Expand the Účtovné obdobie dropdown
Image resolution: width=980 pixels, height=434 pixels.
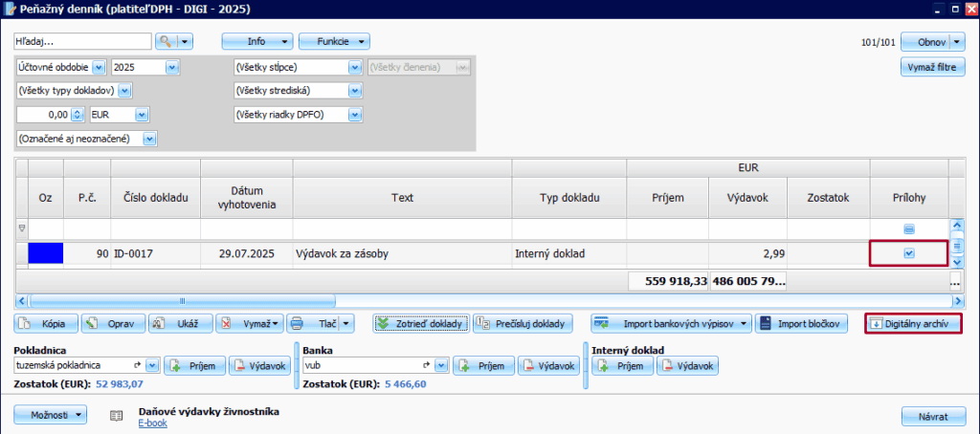100,67
